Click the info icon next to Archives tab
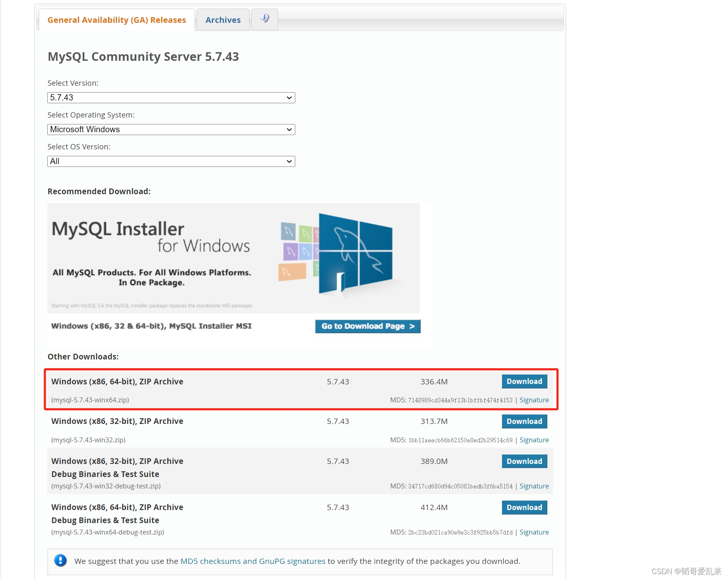 coord(264,19)
